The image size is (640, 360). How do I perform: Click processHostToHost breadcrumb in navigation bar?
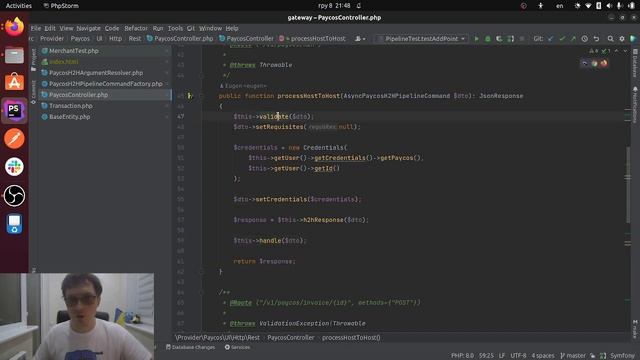[313, 39]
